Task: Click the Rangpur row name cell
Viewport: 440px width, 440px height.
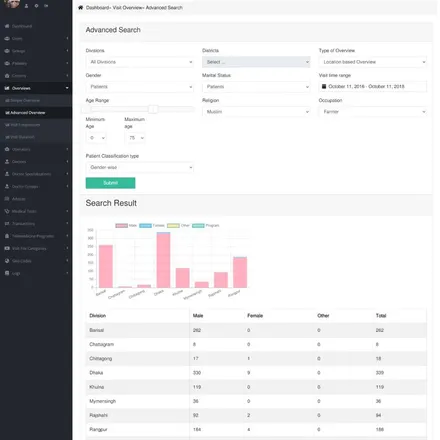Action: tap(138, 429)
